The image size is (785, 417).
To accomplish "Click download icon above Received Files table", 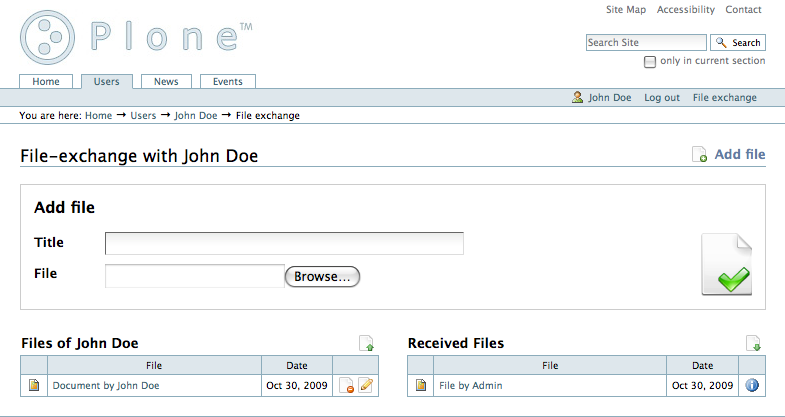I will coord(753,343).
